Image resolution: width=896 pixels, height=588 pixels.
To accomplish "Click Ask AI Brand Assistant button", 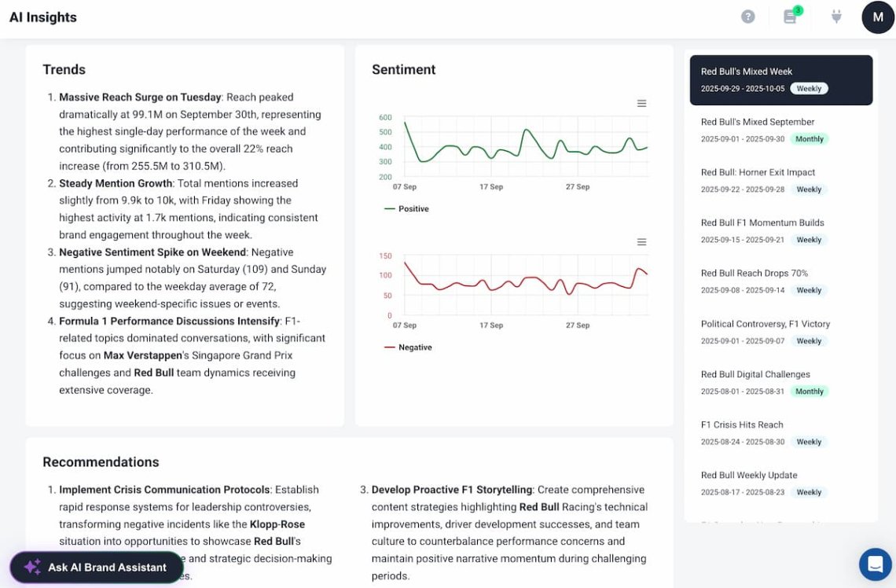I will (97, 567).
